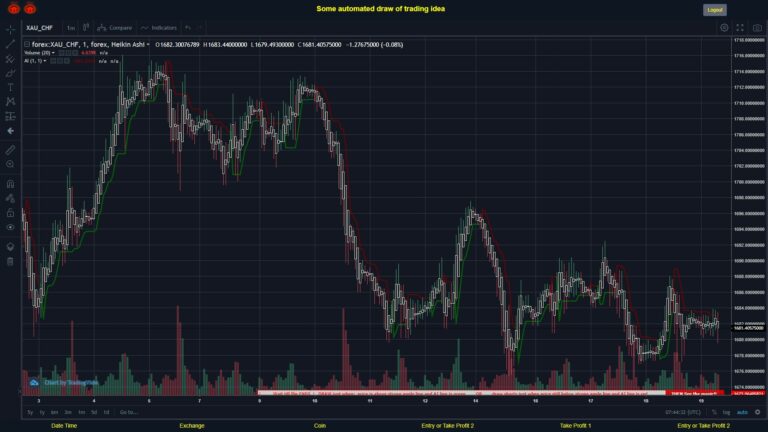Toggle percentage scale with % button

click(714, 412)
